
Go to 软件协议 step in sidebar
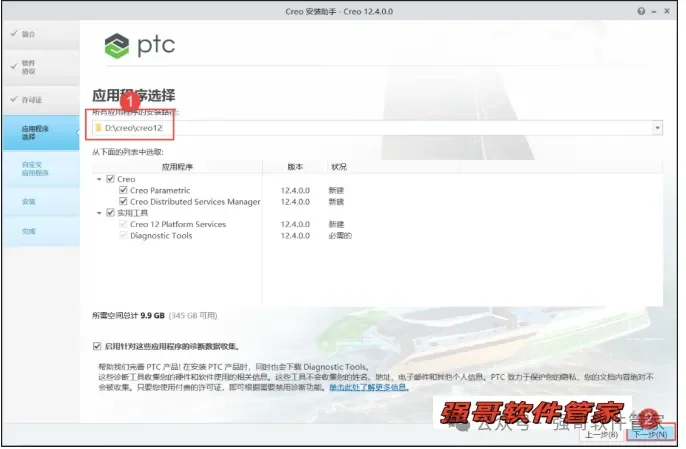click(x=41, y=67)
